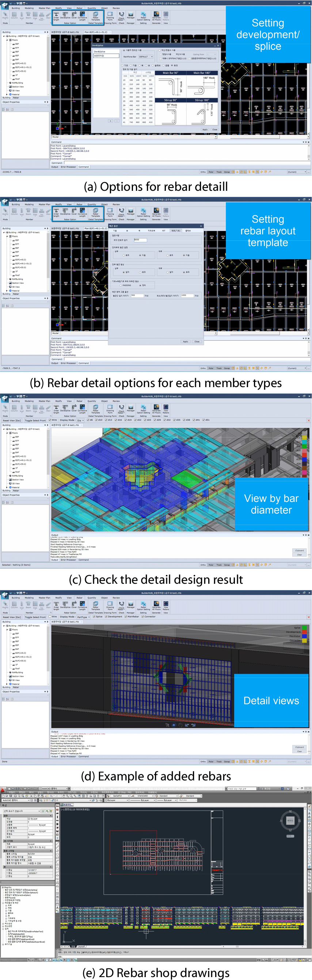Open the Display Mode Dia dropdown
Viewport: 312px width, 980px height.
[x=80, y=420]
